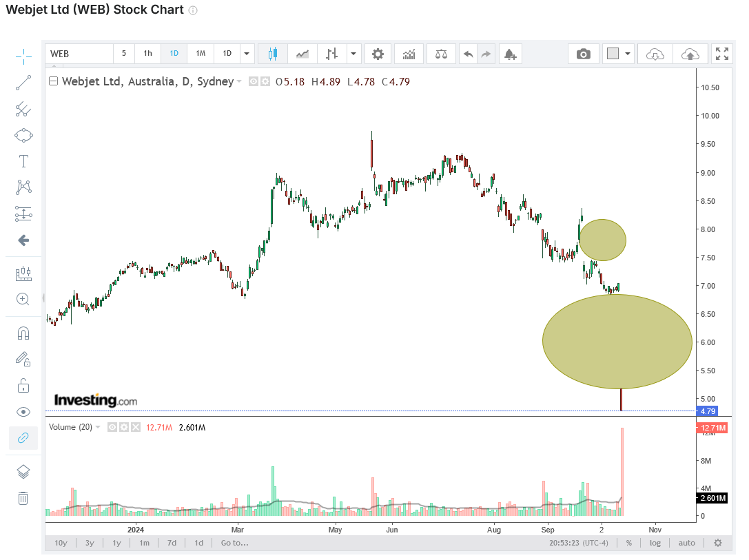Load chart layout from cloud
This screenshot has width=749, height=560.
pyautogui.click(x=655, y=54)
